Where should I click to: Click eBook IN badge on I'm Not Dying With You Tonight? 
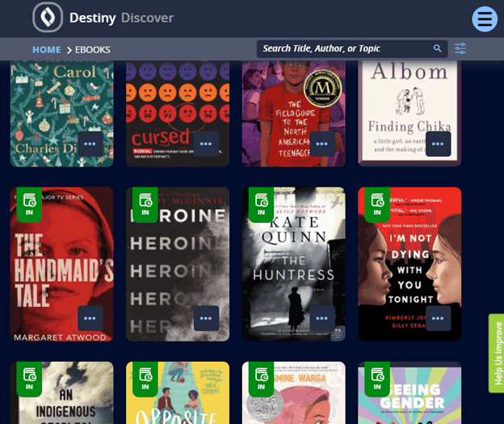pyautogui.click(x=377, y=204)
